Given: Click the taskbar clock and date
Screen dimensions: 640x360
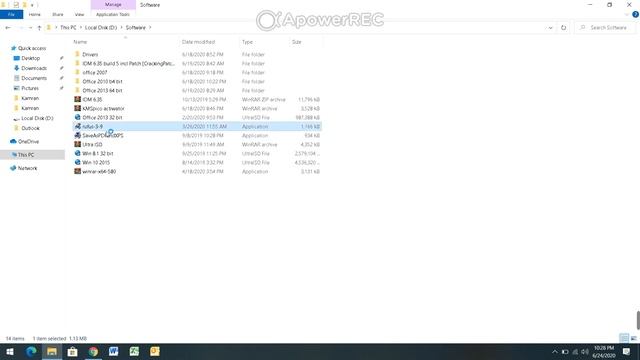Looking at the screenshot, I should 604,351.
